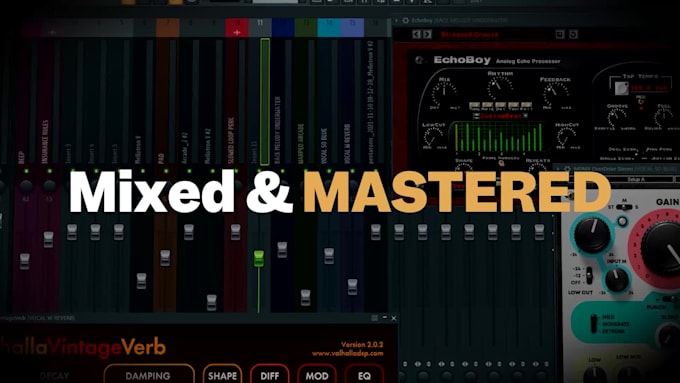Image resolution: width=680 pixels, height=383 pixels.
Task: Toggle mute LED on the INSURANCE RULES track
Action: coord(49,171)
